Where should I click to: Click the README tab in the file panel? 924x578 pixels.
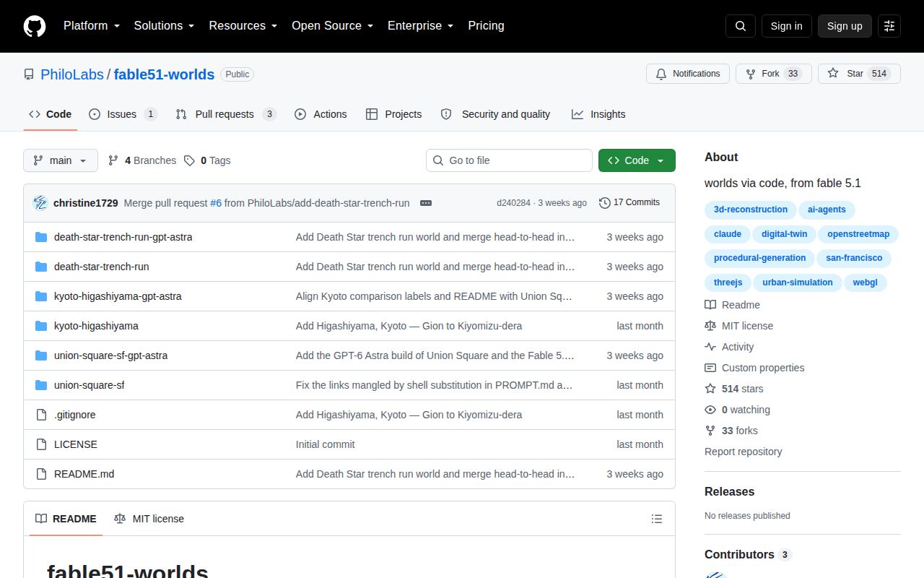[x=66, y=519]
